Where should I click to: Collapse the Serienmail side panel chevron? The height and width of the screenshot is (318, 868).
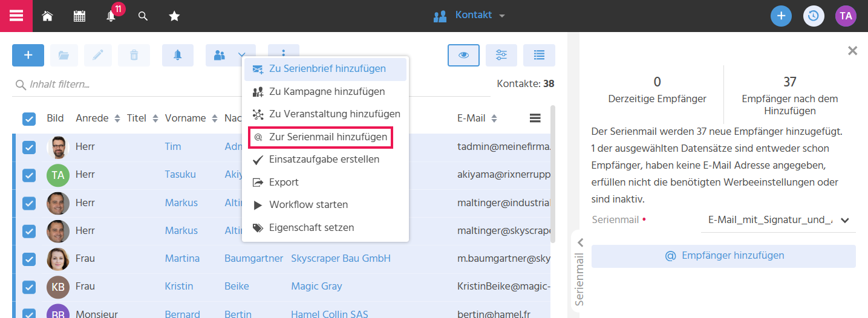(x=580, y=242)
